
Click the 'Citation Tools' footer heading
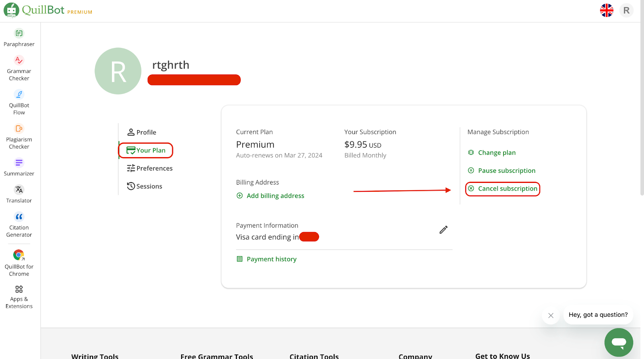click(x=314, y=356)
